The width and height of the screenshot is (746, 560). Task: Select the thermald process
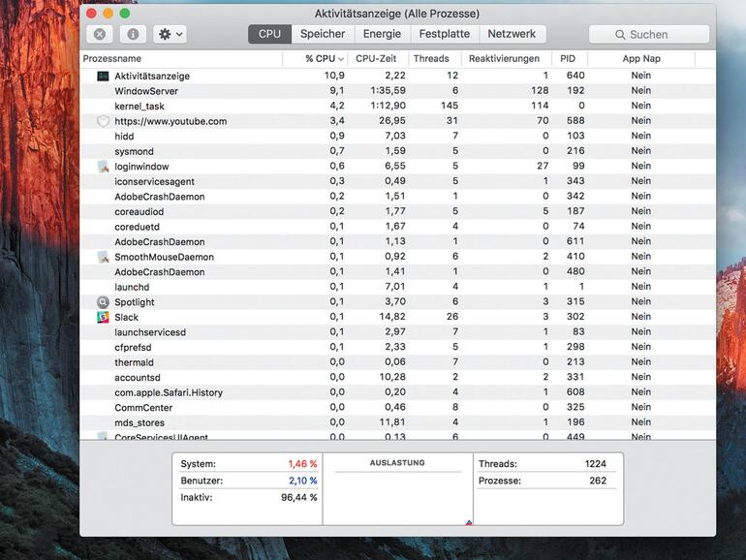(x=398, y=362)
